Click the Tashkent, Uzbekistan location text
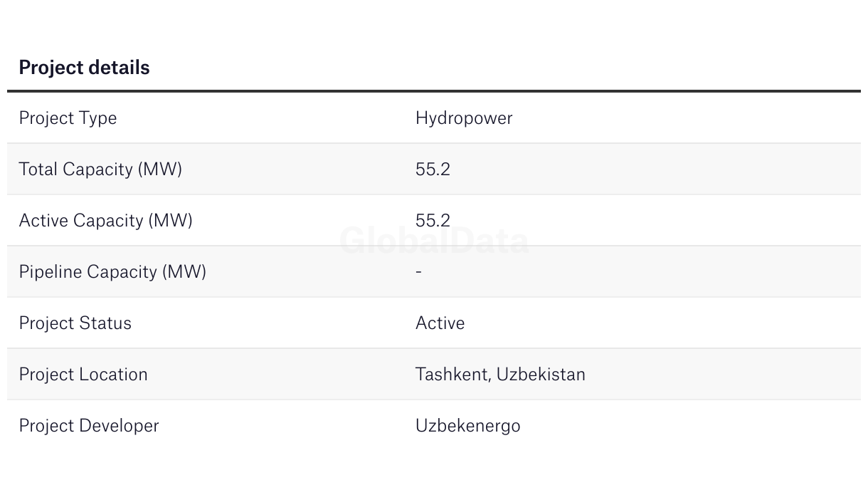 pyautogui.click(x=500, y=375)
